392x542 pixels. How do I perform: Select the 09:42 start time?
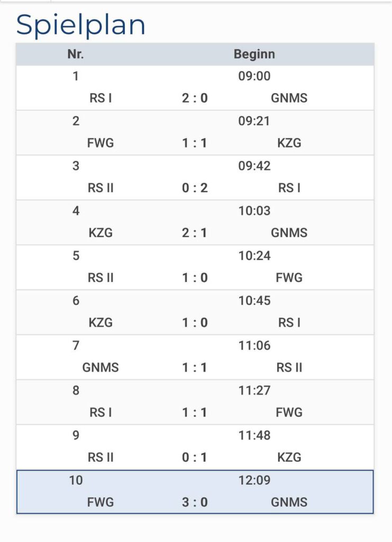click(x=254, y=166)
